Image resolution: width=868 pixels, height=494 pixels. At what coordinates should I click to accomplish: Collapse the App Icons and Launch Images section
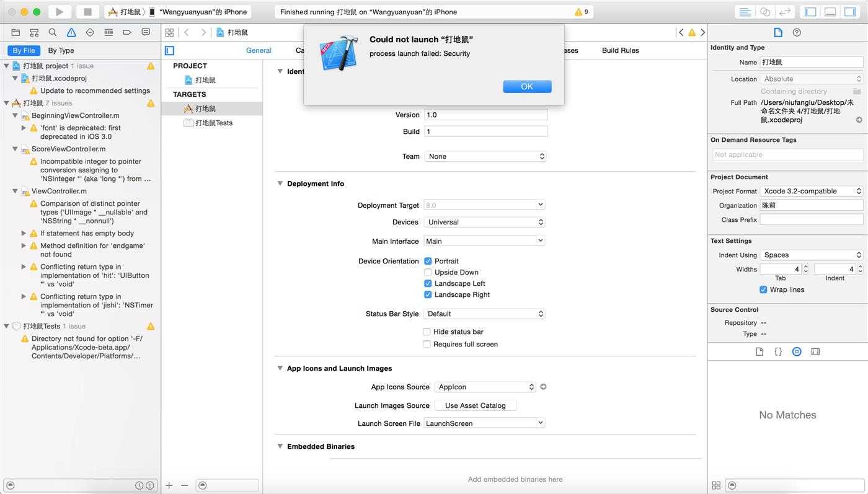[x=280, y=368]
